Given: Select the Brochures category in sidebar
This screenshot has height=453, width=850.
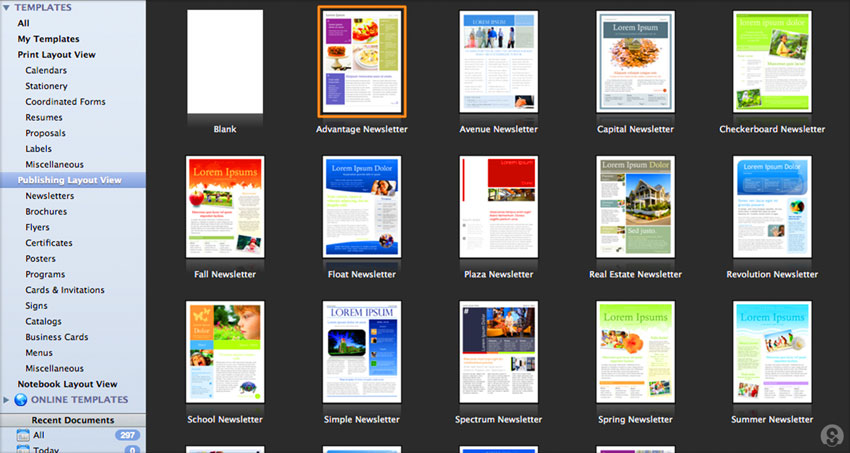Looking at the screenshot, I should (46, 212).
